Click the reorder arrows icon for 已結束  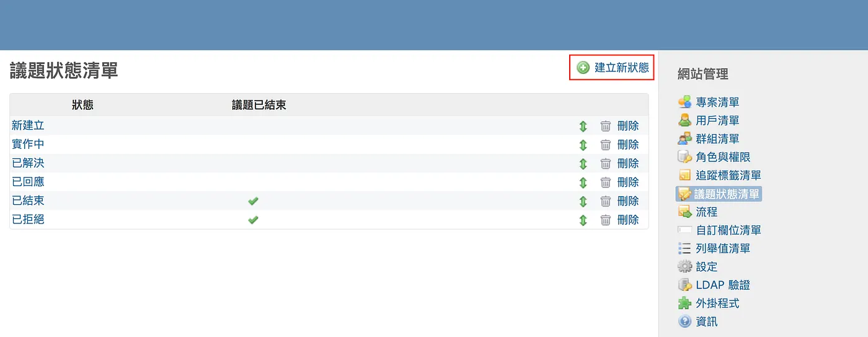(583, 201)
